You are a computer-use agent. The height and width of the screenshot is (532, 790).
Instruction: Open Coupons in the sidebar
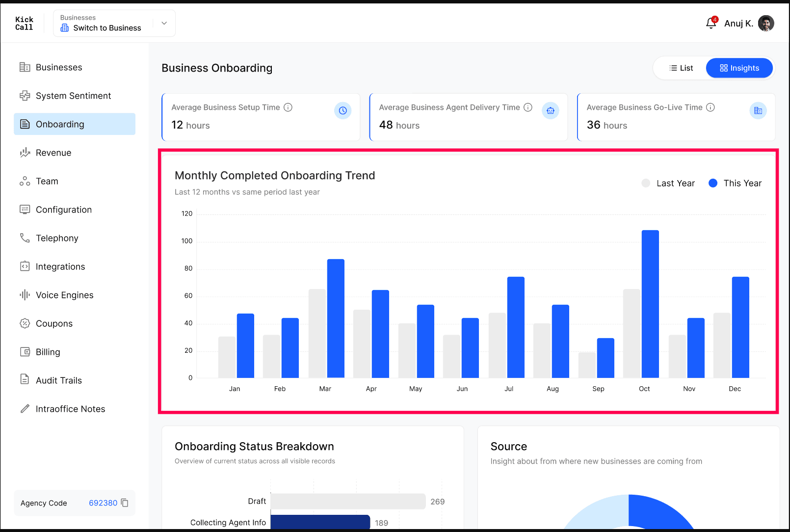click(75, 323)
